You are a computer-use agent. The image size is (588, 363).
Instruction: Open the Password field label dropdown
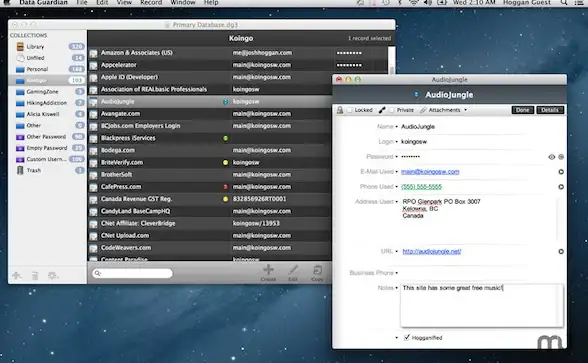click(x=396, y=157)
